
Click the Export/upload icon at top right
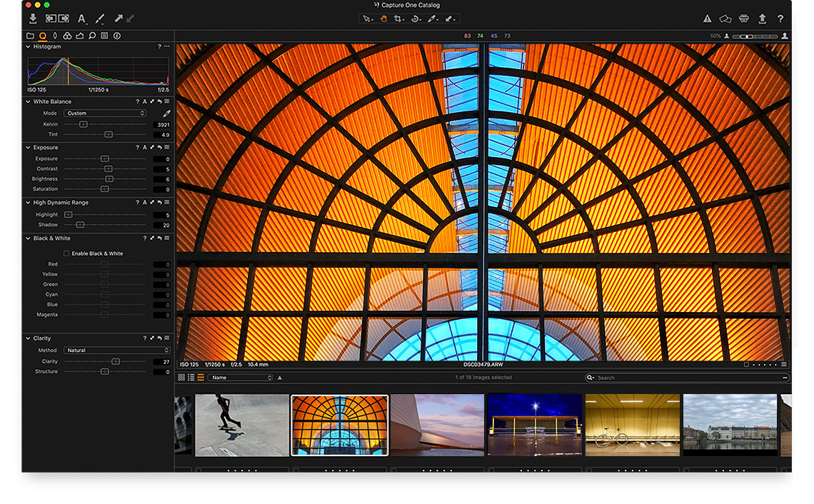762,19
